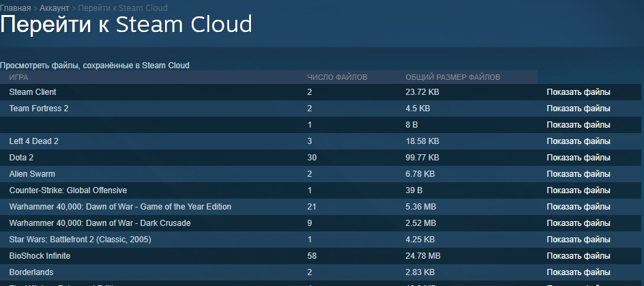Select Dawn of War - Game of the Year Edition name
This screenshot has width=644, height=286.
point(120,207)
